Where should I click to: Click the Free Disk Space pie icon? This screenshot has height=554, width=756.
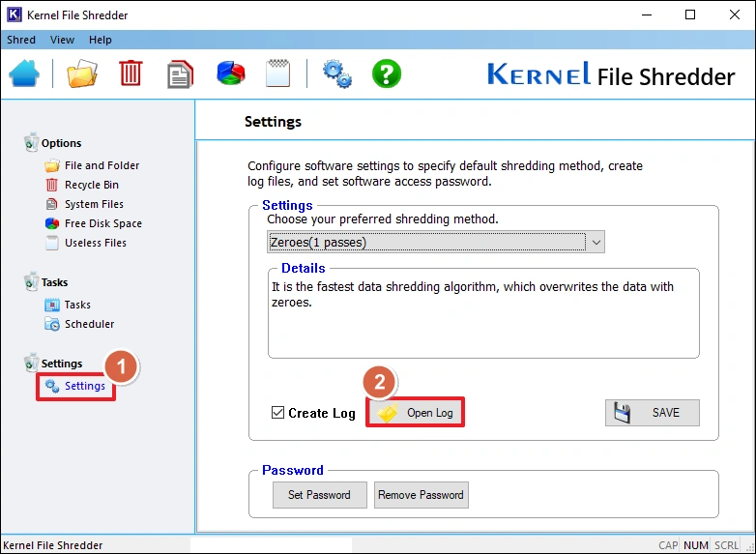230,74
